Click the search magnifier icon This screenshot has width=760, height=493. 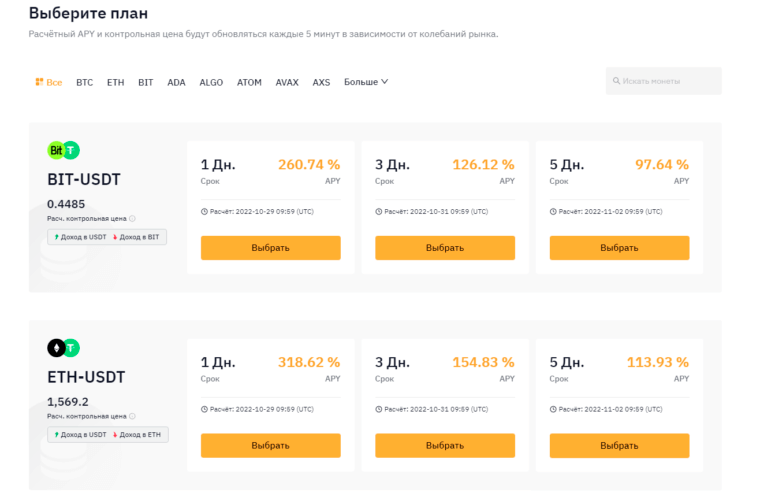[x=616, y=81]
